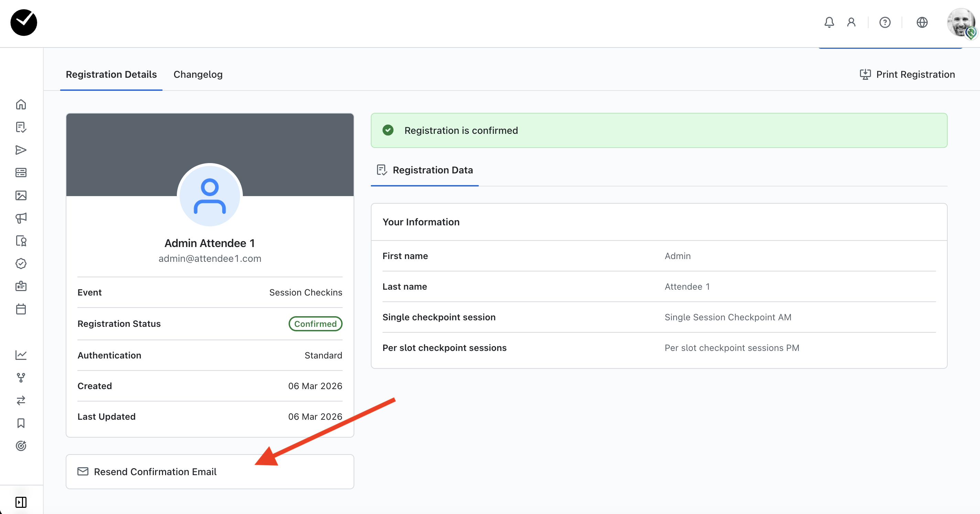980x514 pixels.
Task: Click the calendar icon in sidebar
Action: 21,309
